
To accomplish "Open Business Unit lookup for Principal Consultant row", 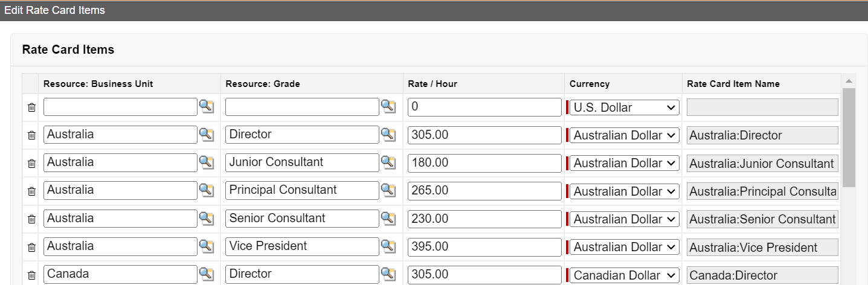I will [x=207, y=190].
